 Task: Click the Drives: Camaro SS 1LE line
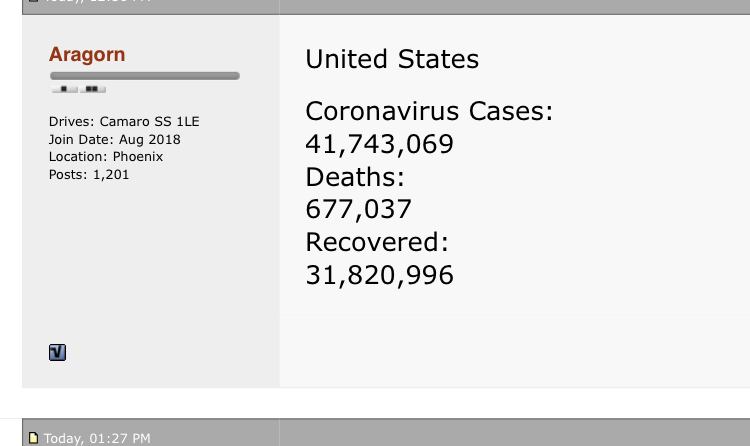point(124,121)
